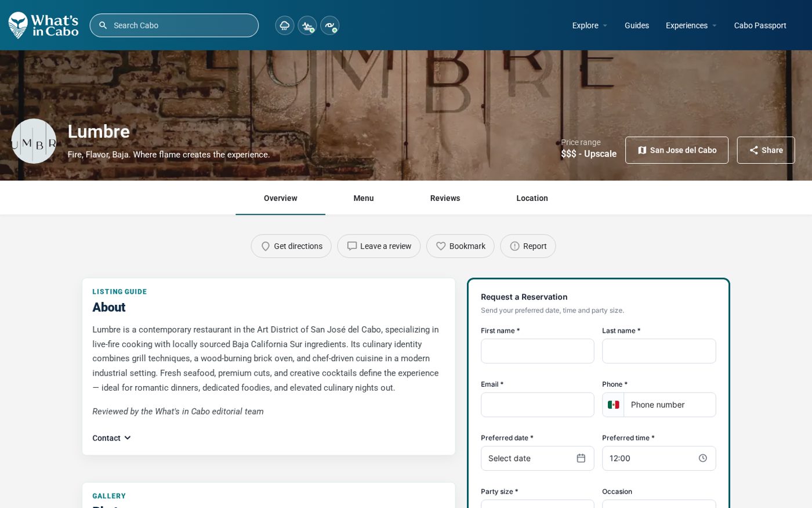The height and width of the screenshot is (508, 812).
Task: Switch to the Menu tab
Action: (364, 198)
